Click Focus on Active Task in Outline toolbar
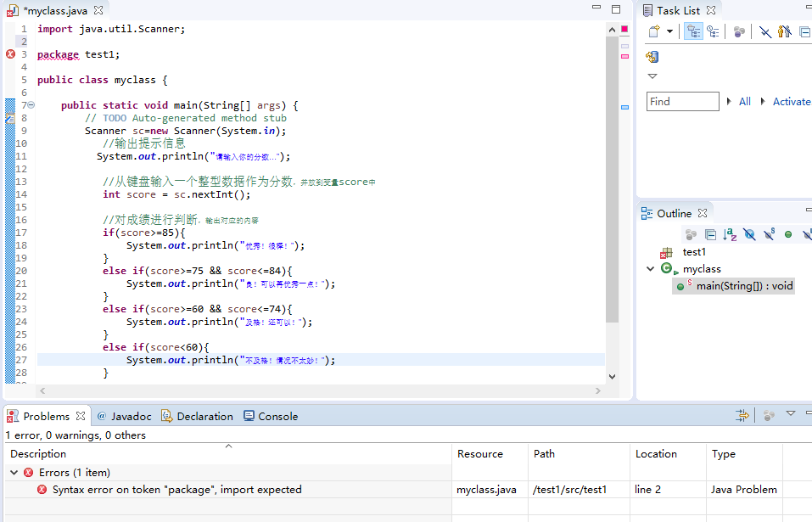Screen dimensions: 812x522 pyautogui.click(x=691, y=234)
